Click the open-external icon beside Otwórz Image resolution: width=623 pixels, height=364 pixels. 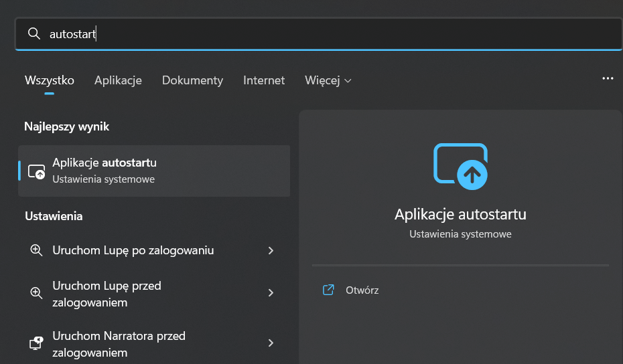pos(328,290)
